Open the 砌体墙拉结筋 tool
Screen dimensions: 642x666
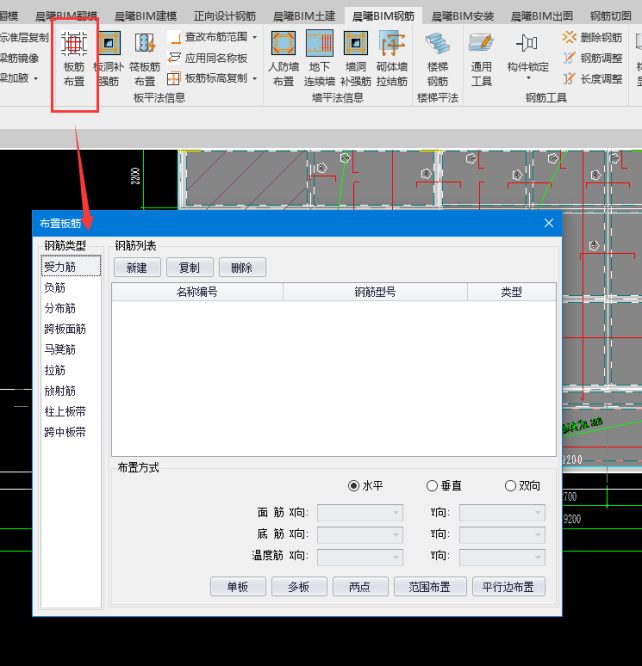392,56
